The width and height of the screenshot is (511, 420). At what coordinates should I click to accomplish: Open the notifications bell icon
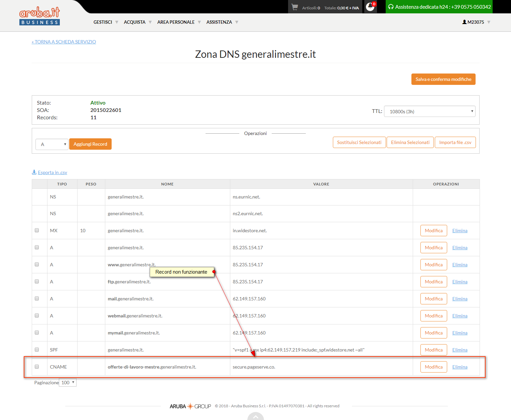click(x=370, y=7)
